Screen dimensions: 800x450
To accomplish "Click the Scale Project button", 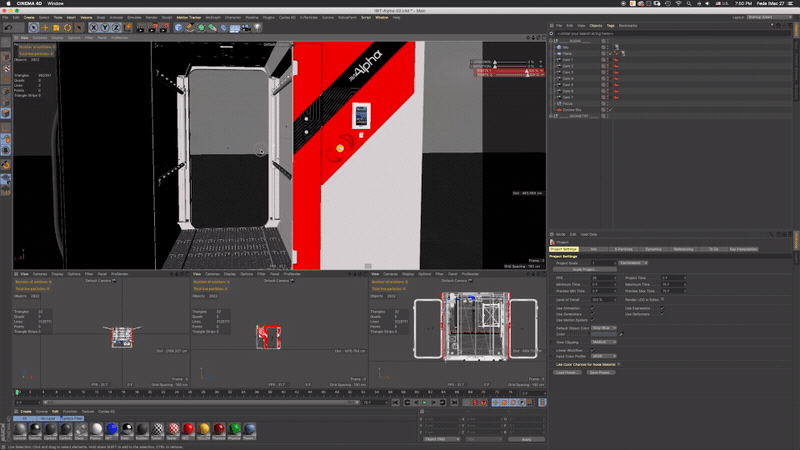I will point(585,269).
